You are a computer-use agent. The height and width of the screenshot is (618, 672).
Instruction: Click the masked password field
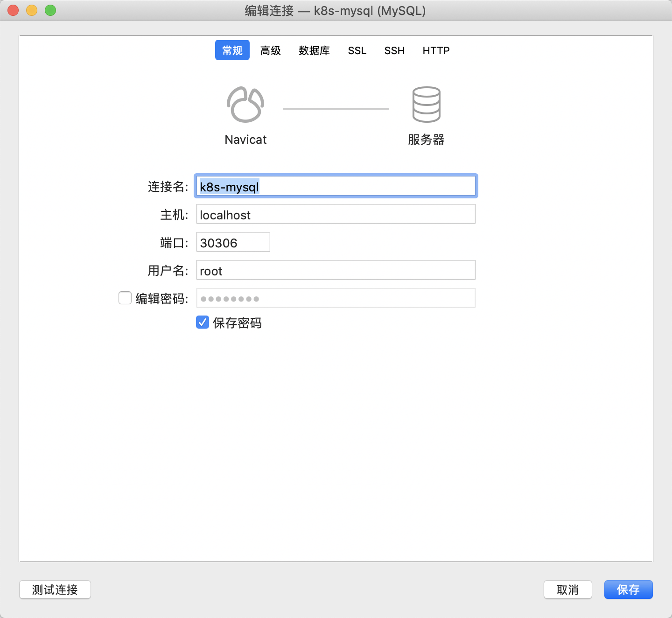point(335,298)
